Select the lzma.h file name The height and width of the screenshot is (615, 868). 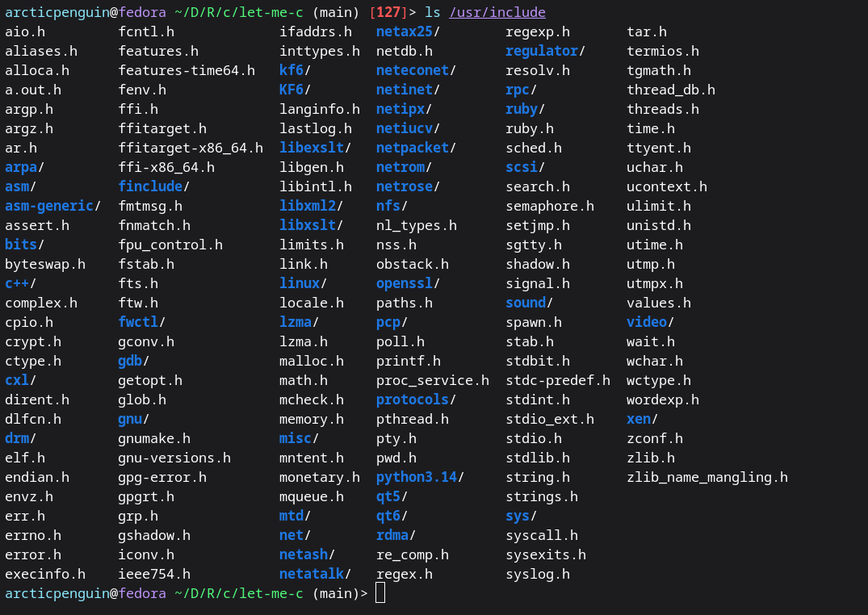coord(304,341)
